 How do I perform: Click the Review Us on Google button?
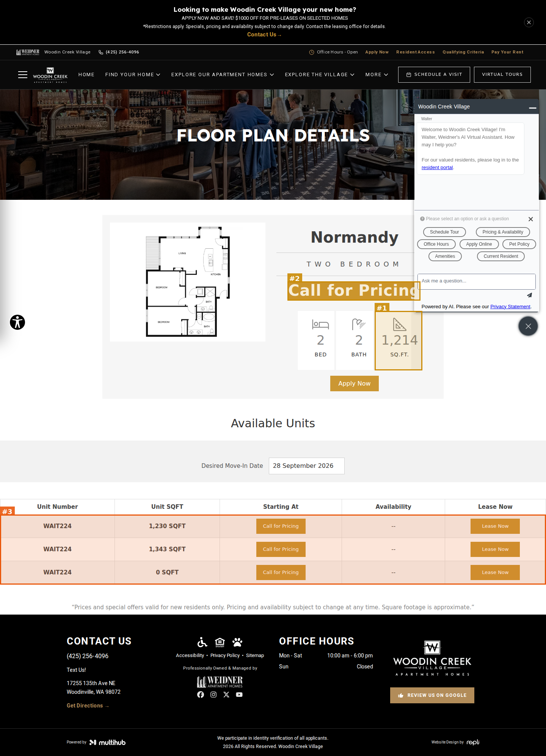[432, 695]
